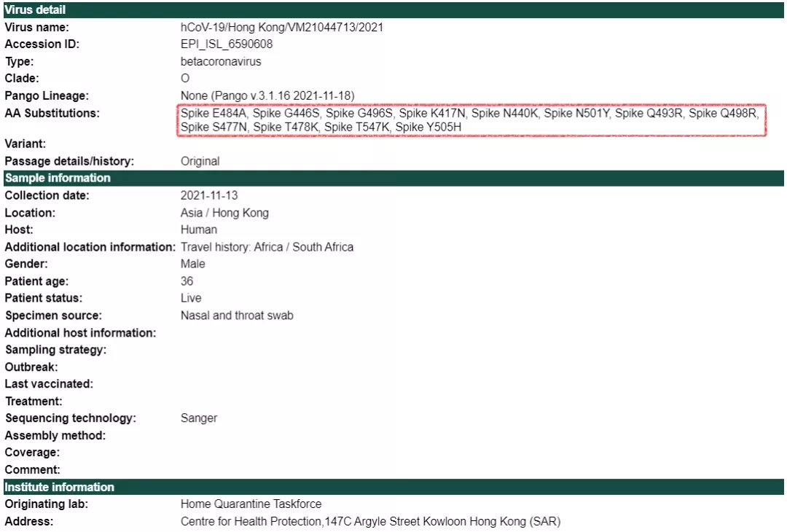Screen dimensions: 787x532
Task: Click the Institute information section header
Action: (x=393, y=487)
